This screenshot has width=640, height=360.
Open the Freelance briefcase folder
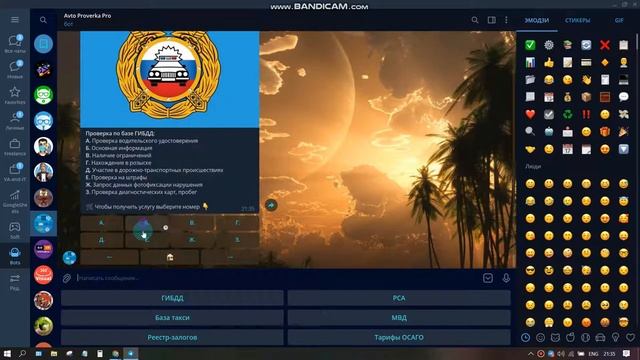[x=15, y=147]
